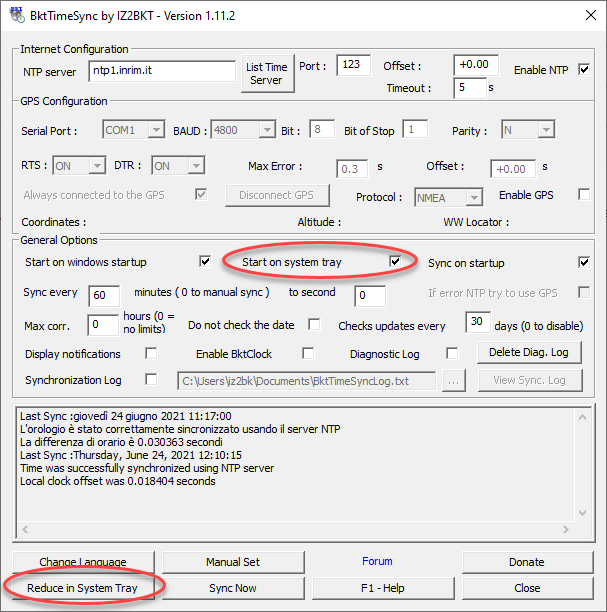Click the Change Language button
The image size is (607, 612).
(83, 562)
